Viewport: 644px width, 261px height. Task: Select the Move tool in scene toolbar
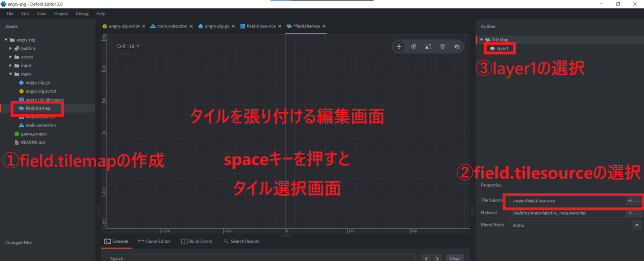pos(399,47)
